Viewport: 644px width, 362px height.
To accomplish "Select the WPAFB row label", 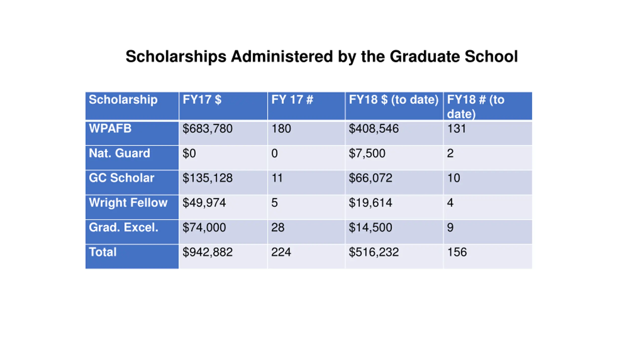I will coord(132,133).
